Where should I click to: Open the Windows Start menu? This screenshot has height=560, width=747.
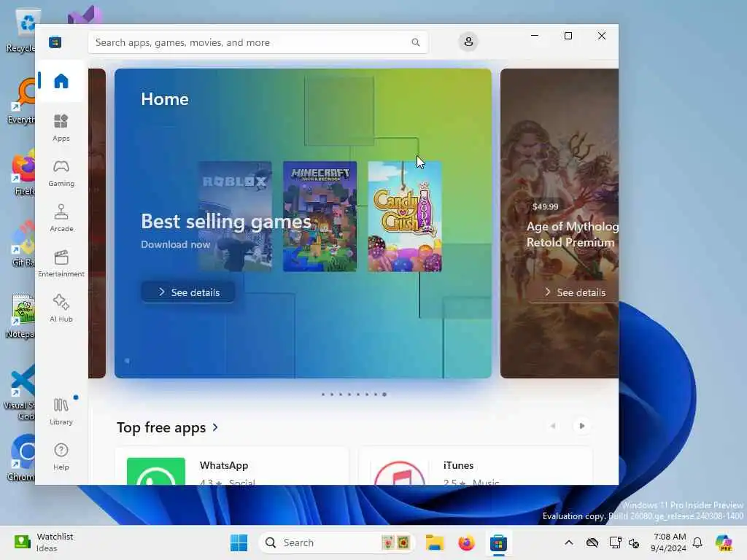239,542
